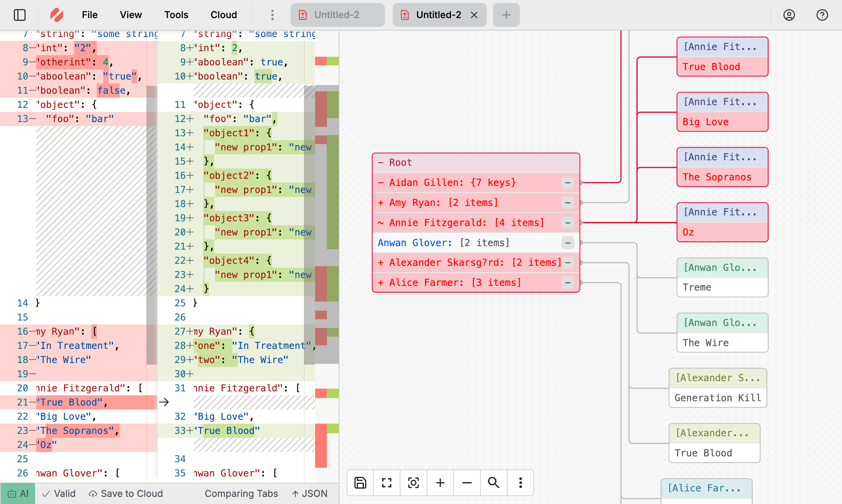The width and height of the screenshot is (842, 504).
Task: Select the Annie Fitzgerald row
Action: click(x=476, y=223)
